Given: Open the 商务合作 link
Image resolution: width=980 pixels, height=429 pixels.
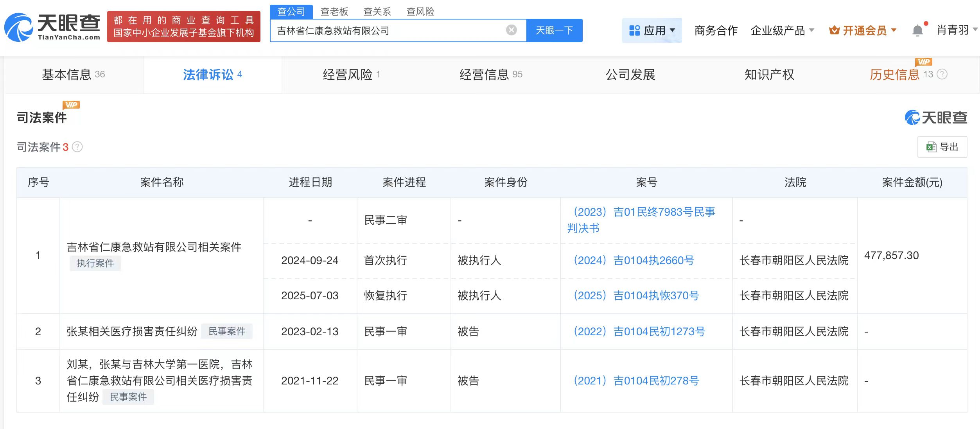Looking at the screenshot, I should point(716,30).
